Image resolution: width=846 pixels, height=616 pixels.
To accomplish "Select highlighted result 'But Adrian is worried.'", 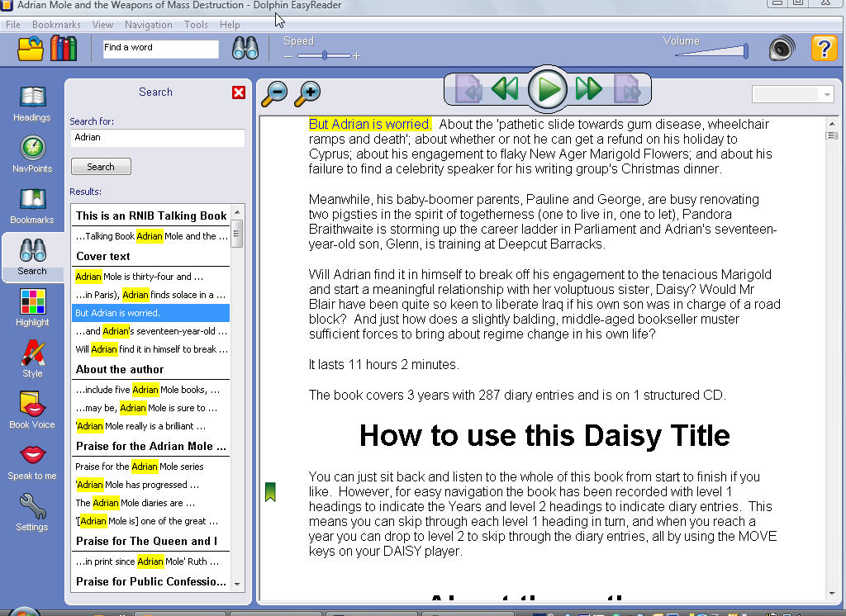I will click(x=151, y=313).
